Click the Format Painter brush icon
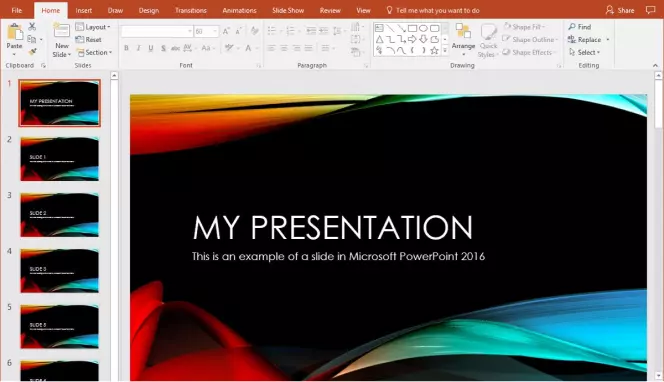The height and width of the screenshot is (382, 664). (x=32, y=52)
